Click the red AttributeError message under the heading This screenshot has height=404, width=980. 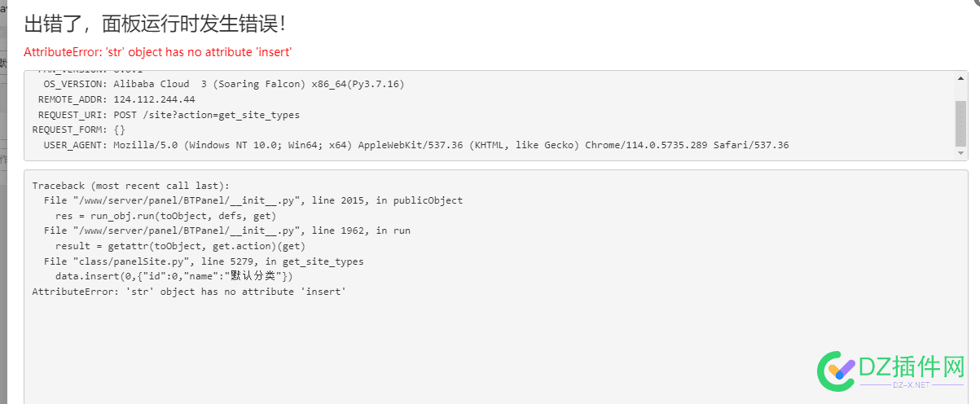coord(158,52)
